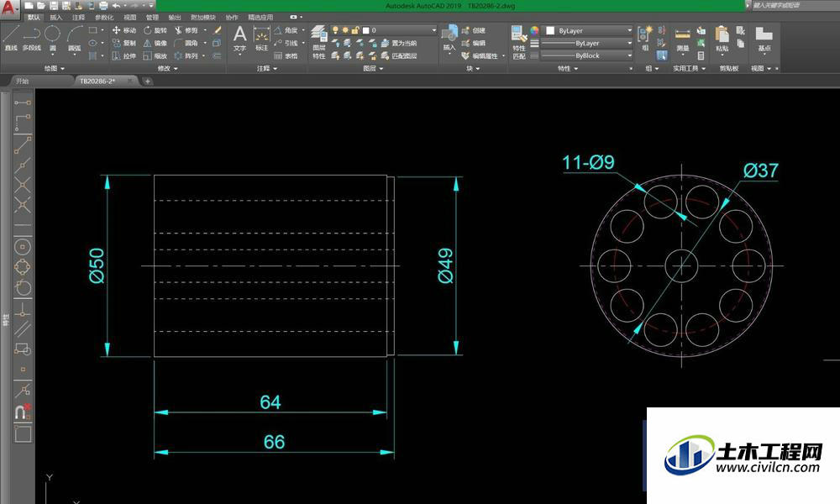
Task: Toggle Intersection object snap in left toolbar
Action: tap(23, 184)
